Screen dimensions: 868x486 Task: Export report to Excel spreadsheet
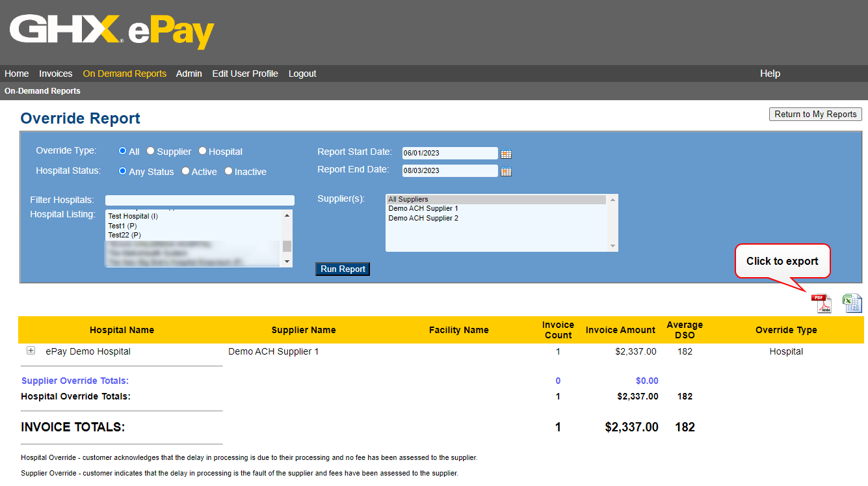[x=852, y=303]
